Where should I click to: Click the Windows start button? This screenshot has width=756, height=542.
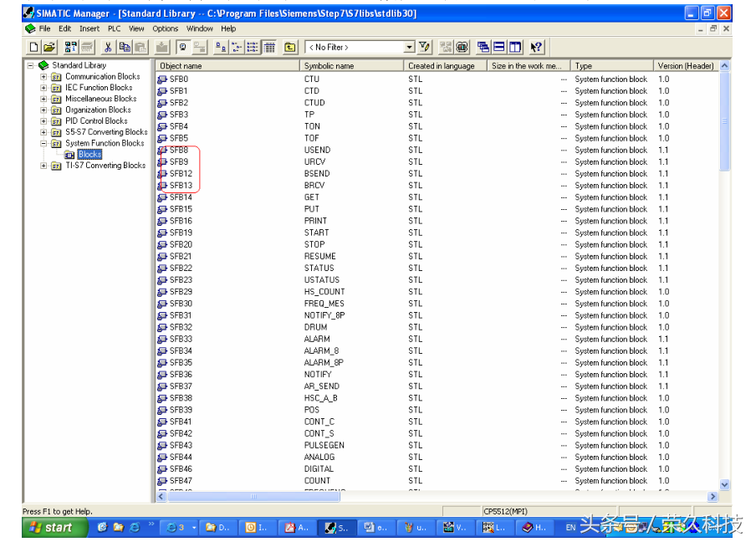(50, 528)
